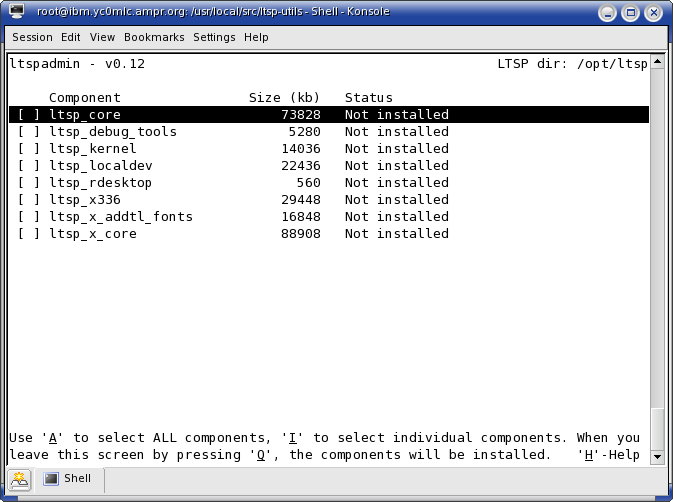This screenshot has height=502, width=673.
Task: Open the Help menu
Action: [x=256, y=37]
